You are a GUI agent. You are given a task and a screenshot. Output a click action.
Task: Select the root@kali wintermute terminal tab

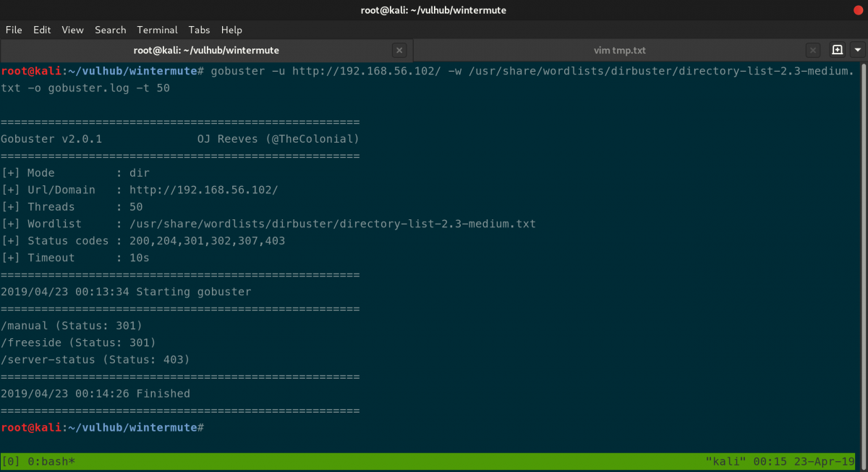206,50
